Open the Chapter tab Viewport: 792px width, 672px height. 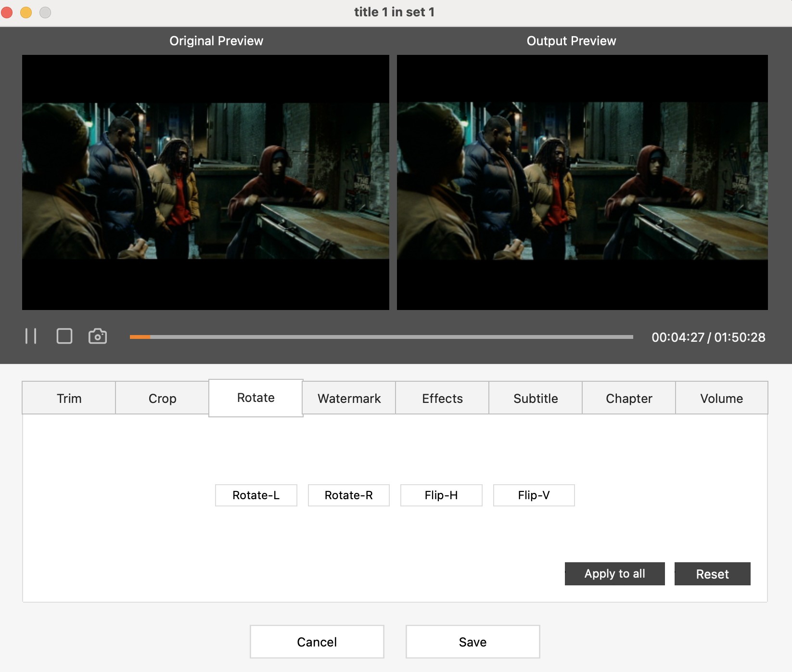click(x=629, y=398)
